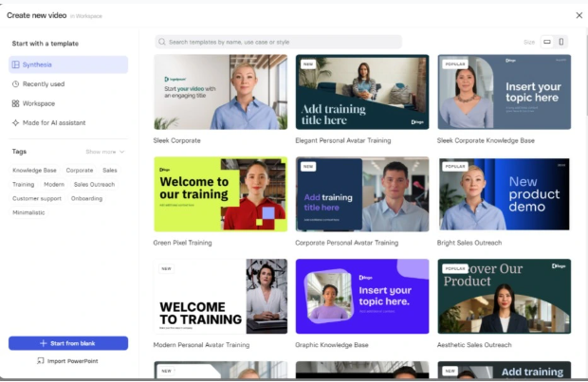Switch to portrait video size
The width and height of the screenshot is (588, 382).
pyautogui.click(x=561, y=42)
